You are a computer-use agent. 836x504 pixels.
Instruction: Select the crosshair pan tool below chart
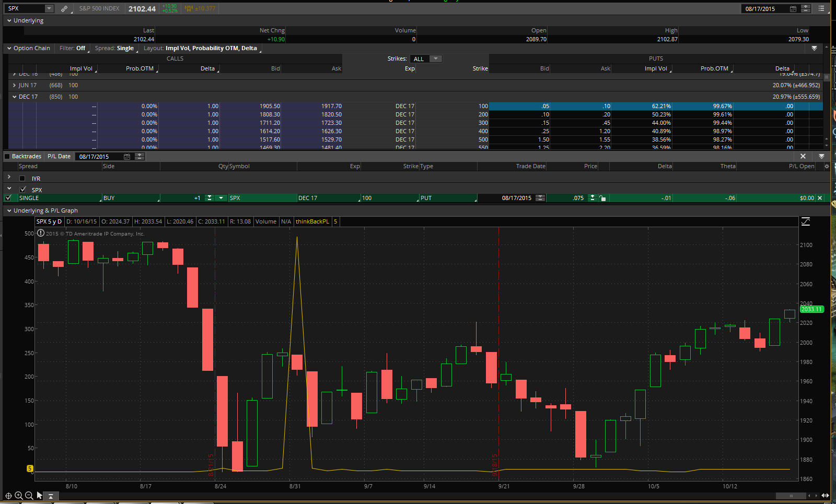tap(8, 496)
